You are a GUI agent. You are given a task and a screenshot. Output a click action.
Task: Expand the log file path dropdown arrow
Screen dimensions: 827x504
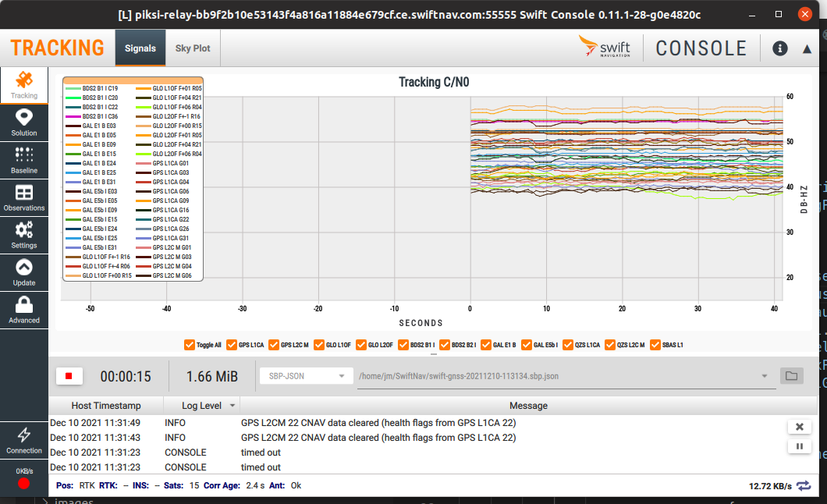[765, 376]
